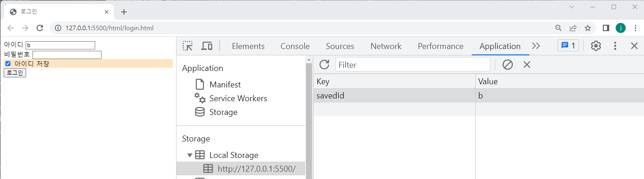The width and height of the screenshot is (644, 179).
Task: Open DevTools three-dot customize menu
Action: 615,46
